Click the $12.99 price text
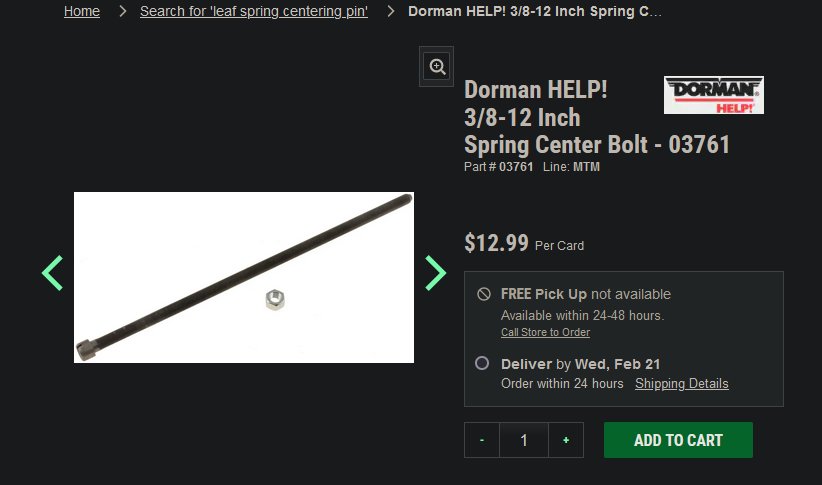Image resolution: width=822 pixels, height=485 pixels. (496, 243)
